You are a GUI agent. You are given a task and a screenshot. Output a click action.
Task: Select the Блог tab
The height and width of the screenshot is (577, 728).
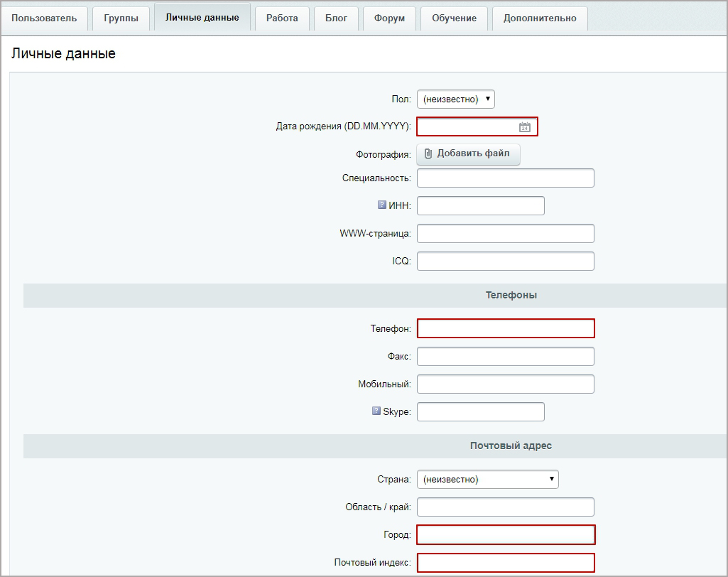click(336, 18)
